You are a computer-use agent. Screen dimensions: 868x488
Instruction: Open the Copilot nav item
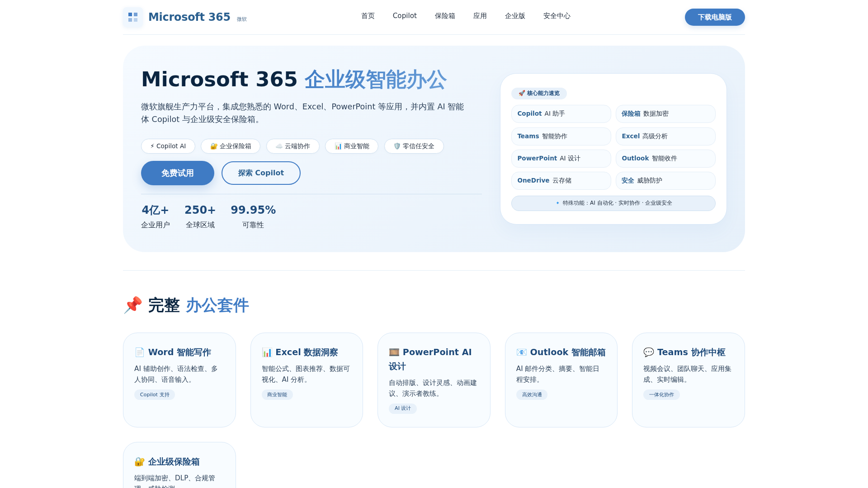[405, 16]
